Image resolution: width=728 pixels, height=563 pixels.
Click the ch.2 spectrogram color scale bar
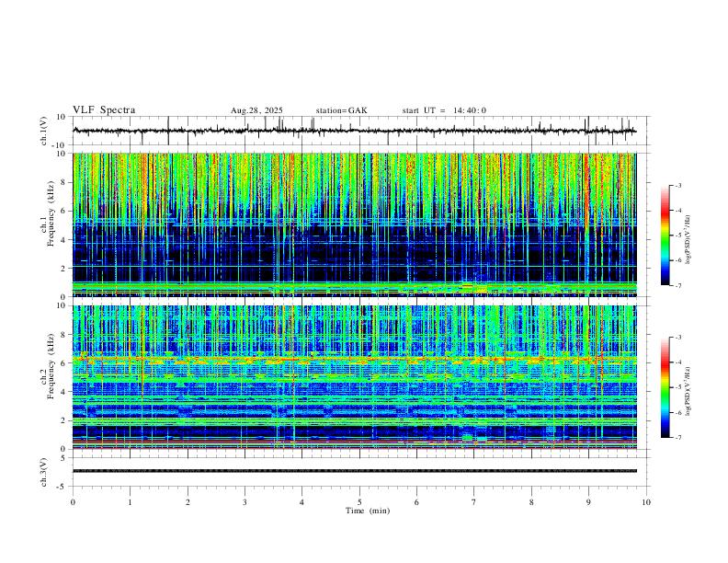pyautogui.click(x=665, y=387)
